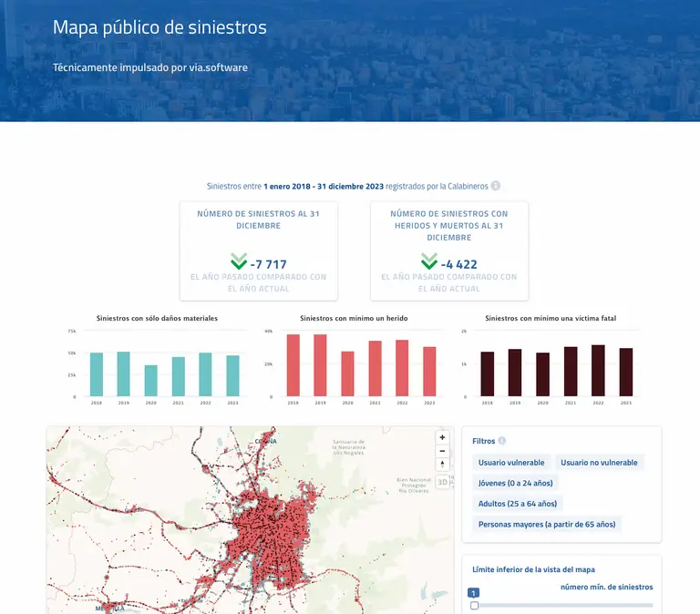Click the Número de siniestros al 31 diciembre card
The image size is (700, 614).
coord(259,251)
